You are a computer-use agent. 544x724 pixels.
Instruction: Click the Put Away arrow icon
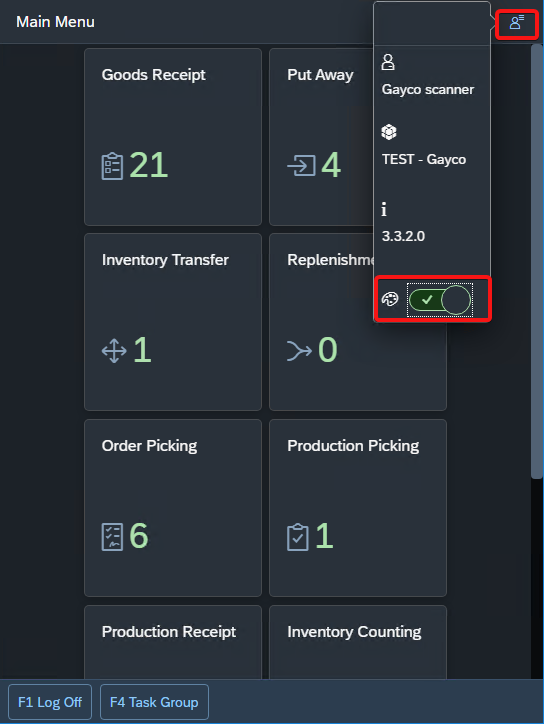tap(301, 165)
